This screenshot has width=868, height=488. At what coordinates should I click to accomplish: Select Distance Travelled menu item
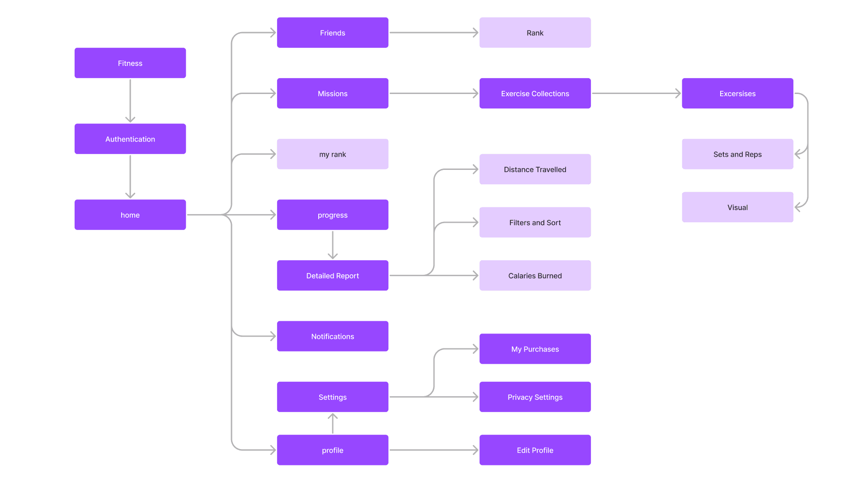(535, 169)
